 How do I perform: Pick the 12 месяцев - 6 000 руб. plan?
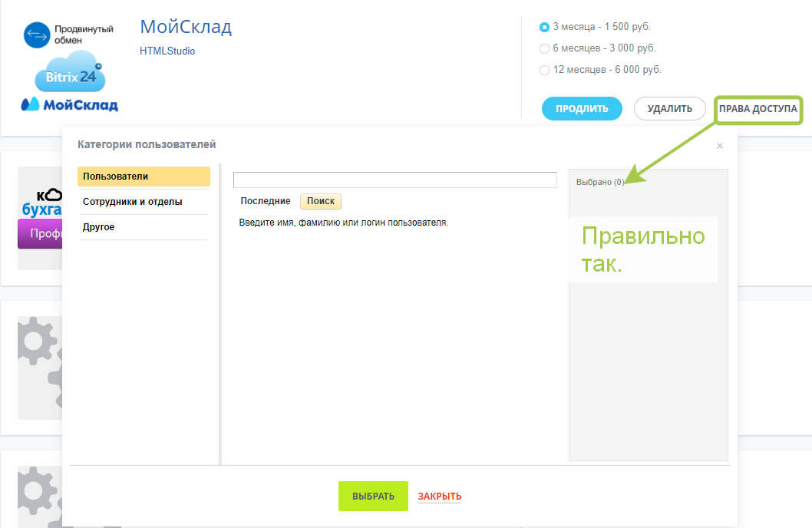(x=544, y=70)
